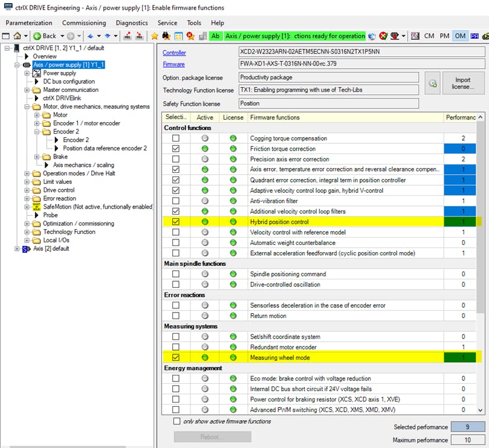Viewport: 489px width, 448px height.
Task: Click the second PRL parameter save icon
Action: (140, 36)
